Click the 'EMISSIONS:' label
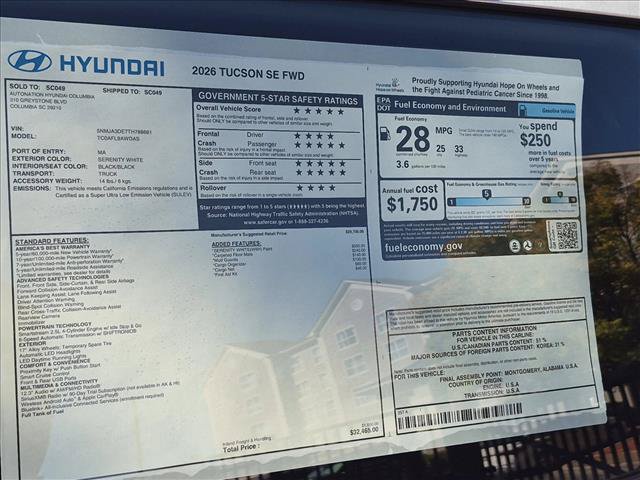The height and width of the screenshot is (480, 640). 32,188
